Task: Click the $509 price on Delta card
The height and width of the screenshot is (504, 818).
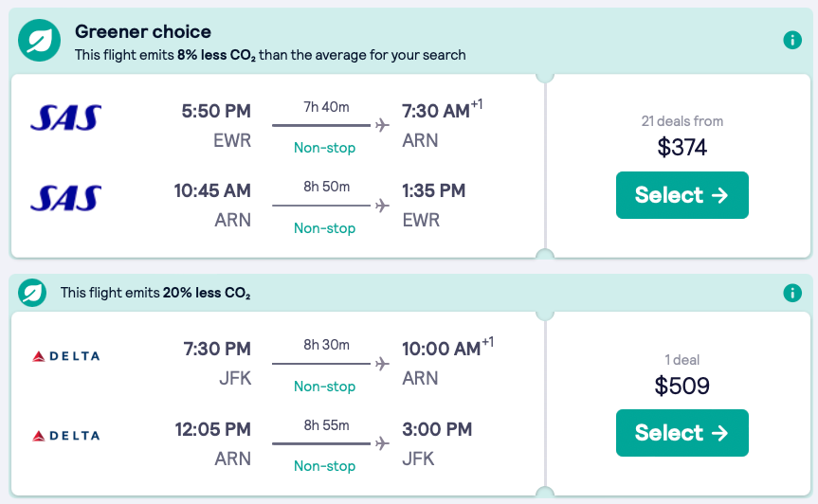Action: (682, 386)
